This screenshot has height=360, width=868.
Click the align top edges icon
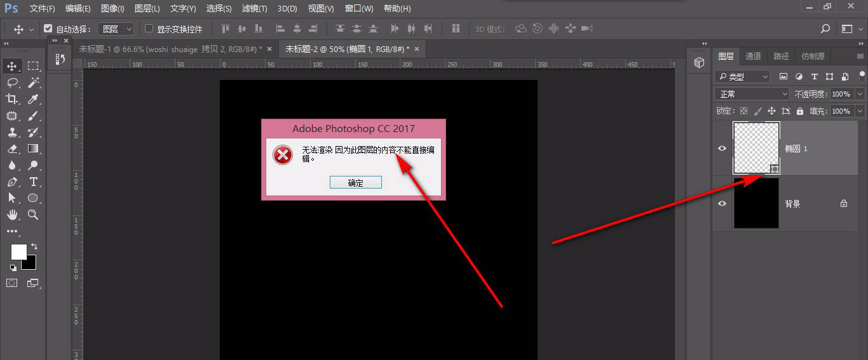coord(225,29)
